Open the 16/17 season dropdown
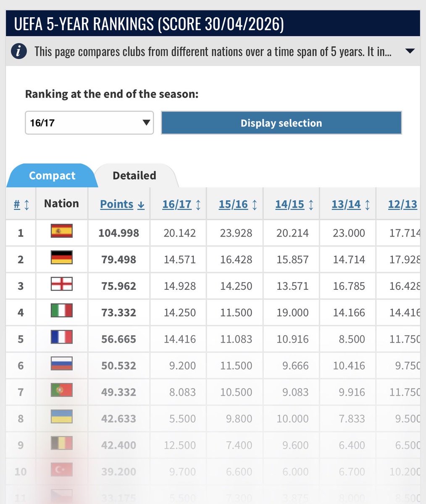 (89, 123)
